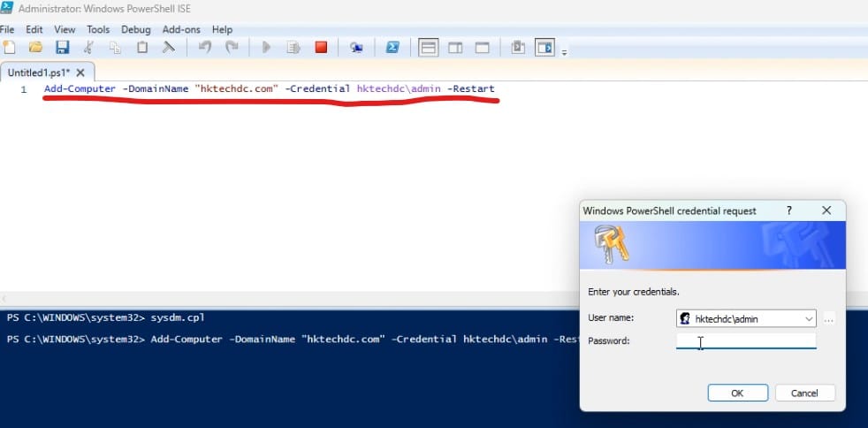
Task: Create a new script with the New icon
Action: (9, 47)
